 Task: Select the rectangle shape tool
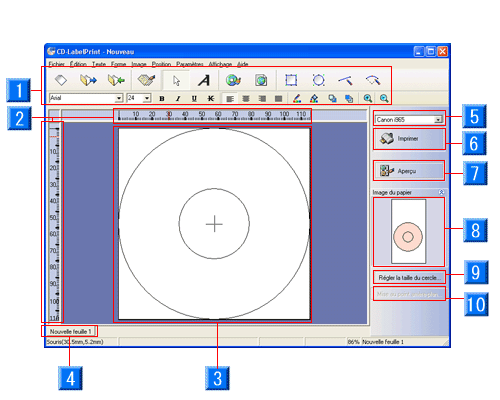[x=291, y=80]
